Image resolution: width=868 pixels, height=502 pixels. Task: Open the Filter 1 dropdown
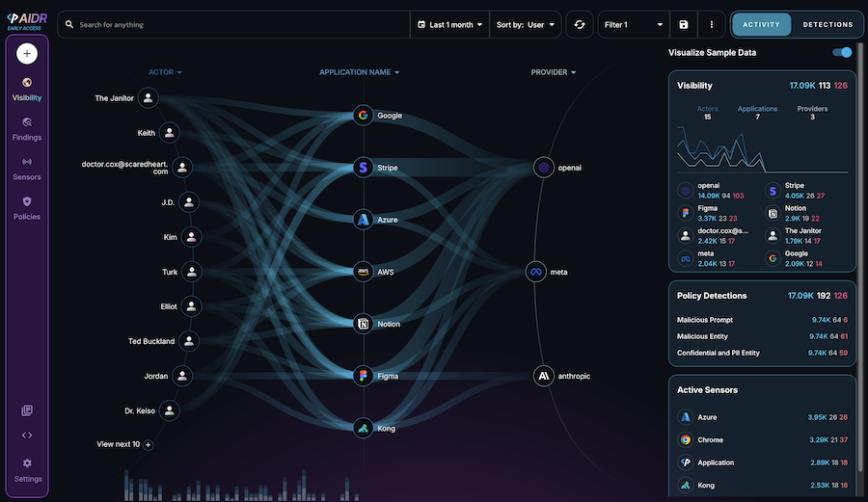[x=634, y=25]
